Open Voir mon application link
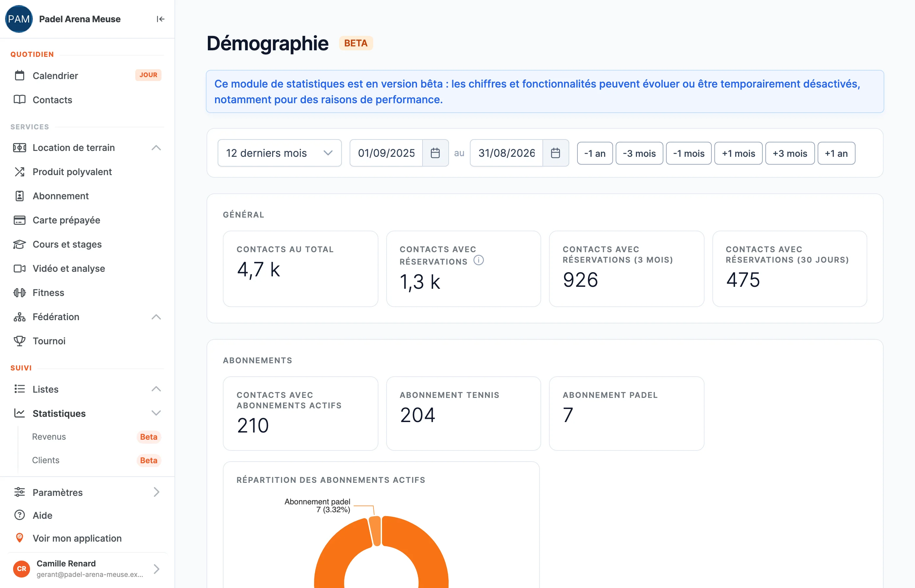Viewport: 915px width, 588px height. pos(87,538)
